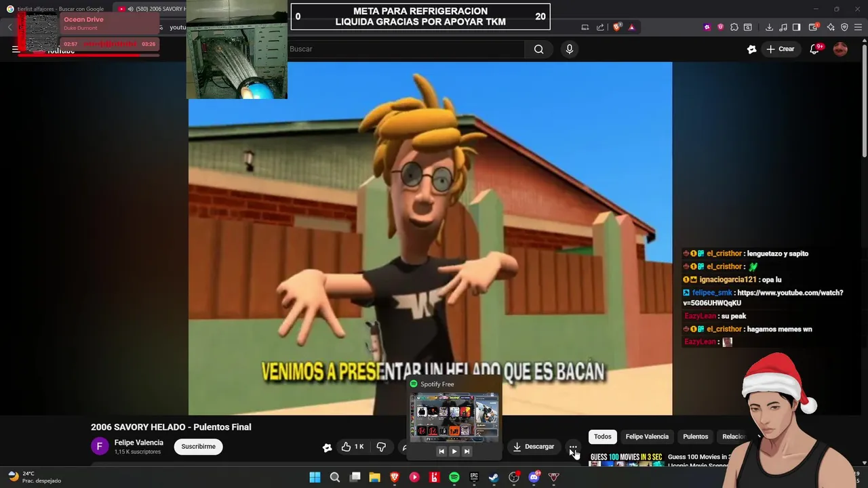Activate voice search microphone
Image resolution: width=868 pixels, height=488 pixels.
[x=569, y=49]
